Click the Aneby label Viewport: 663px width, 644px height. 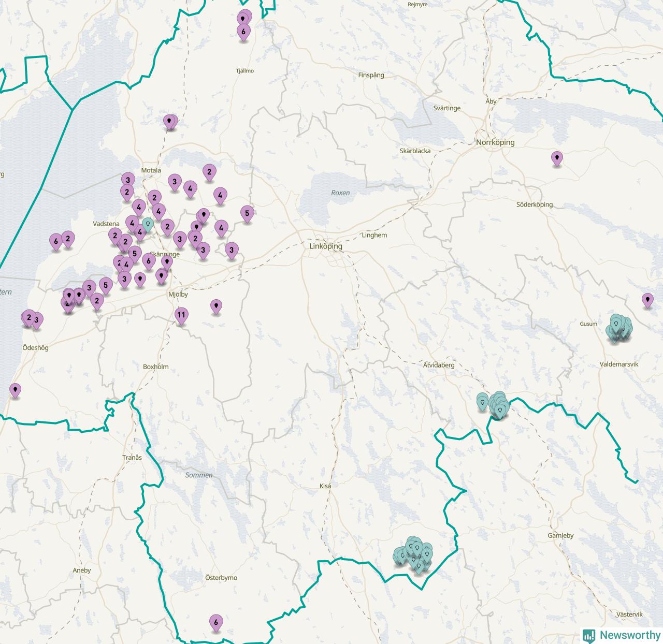[x=82, y=570]
